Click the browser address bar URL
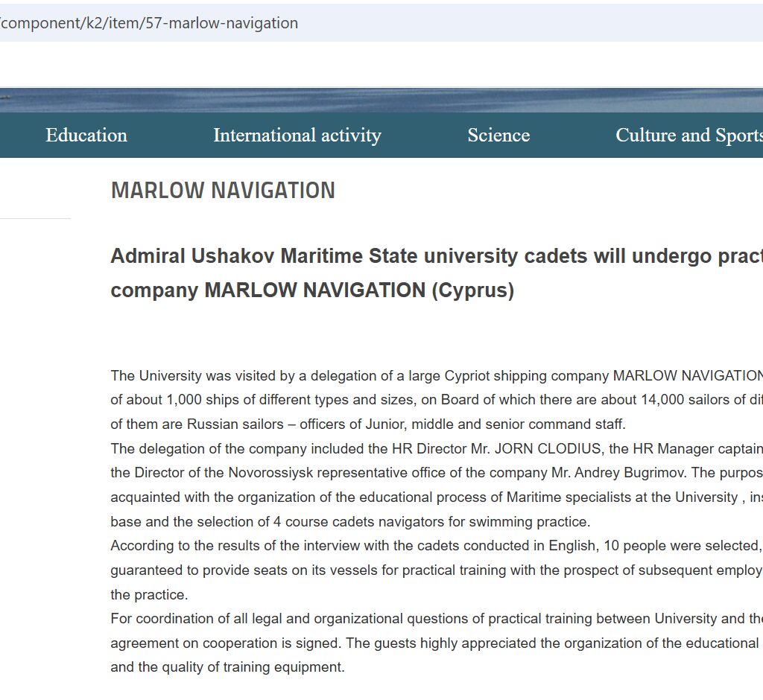 click(x=149, y=23)
